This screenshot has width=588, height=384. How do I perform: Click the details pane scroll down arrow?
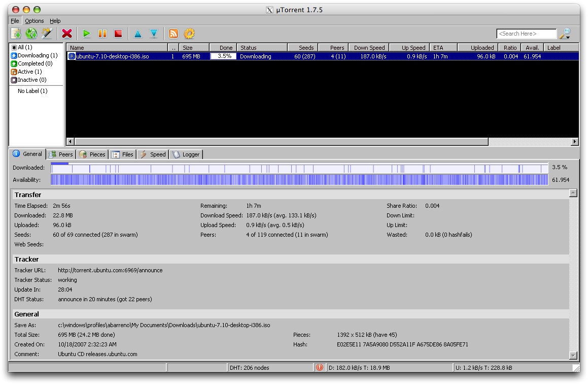tap(573, 355)
